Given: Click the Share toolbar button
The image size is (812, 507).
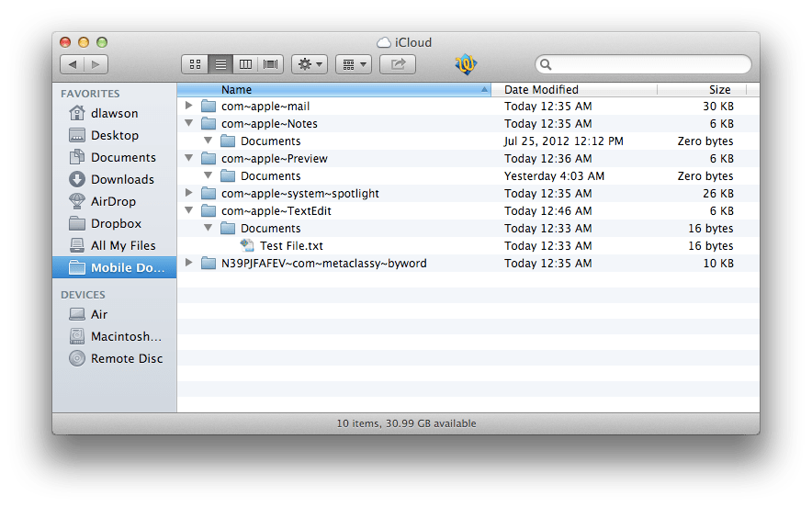Looking at the screenshot, I should click(x=398, y=64).
